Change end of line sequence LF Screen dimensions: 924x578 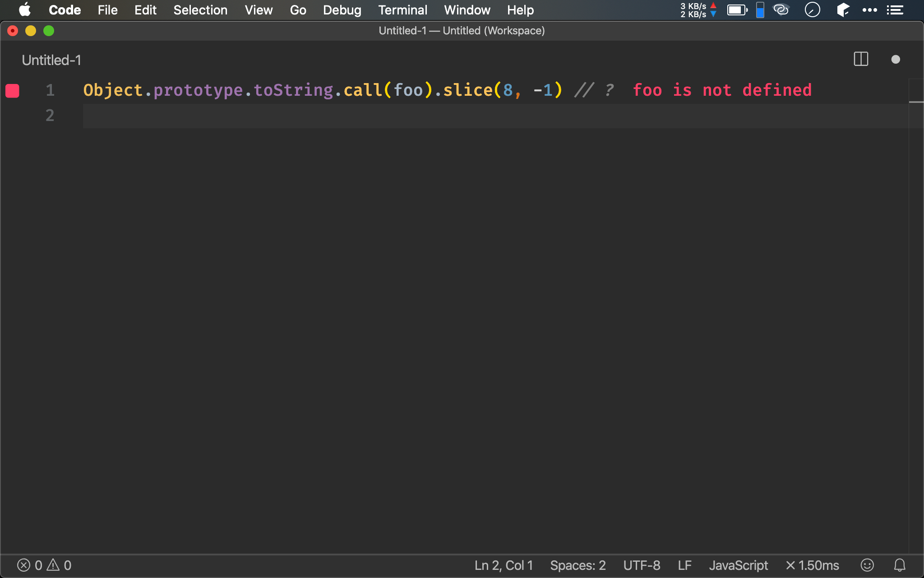click(684, 565)
